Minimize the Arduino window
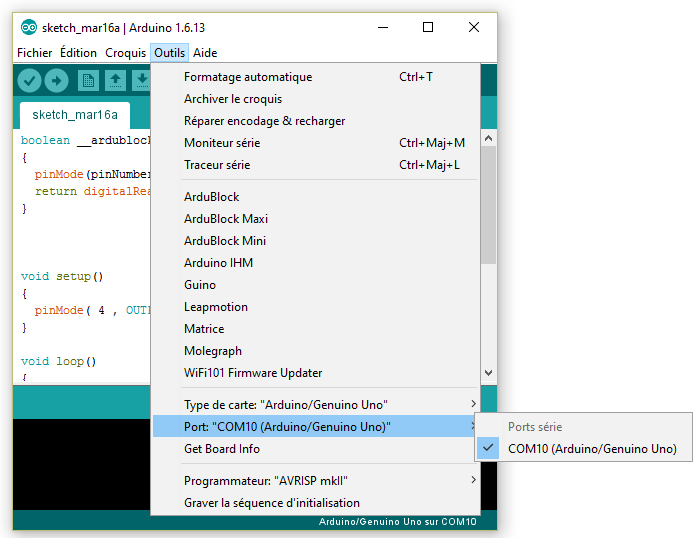 pyautogui.click(x=383, y=28)
